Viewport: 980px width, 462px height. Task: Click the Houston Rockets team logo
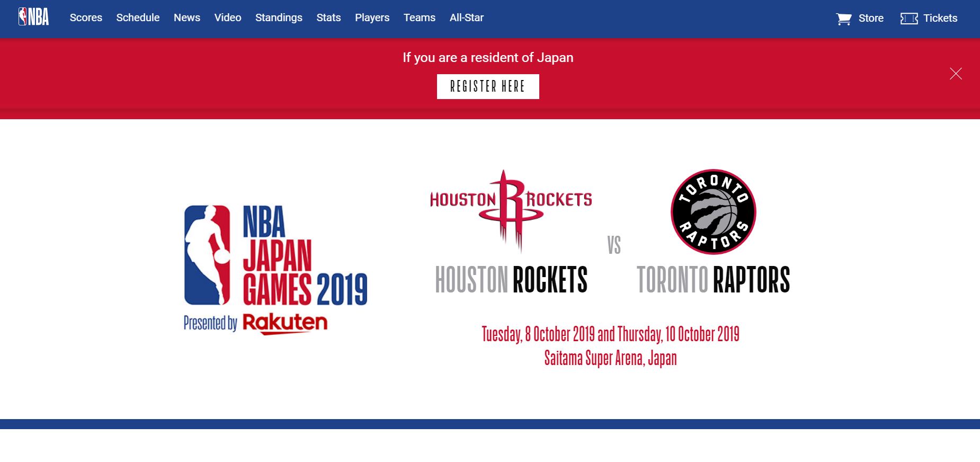tap(511, 211)
